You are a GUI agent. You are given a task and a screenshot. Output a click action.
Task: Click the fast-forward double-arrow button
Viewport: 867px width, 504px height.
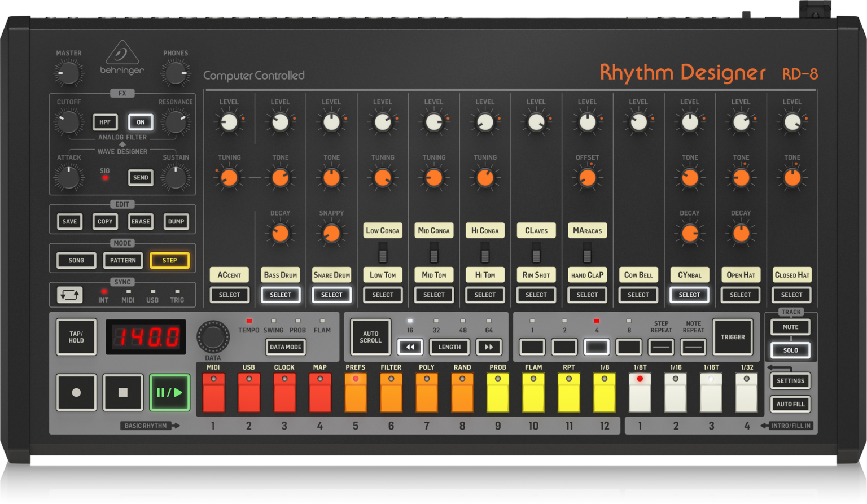click(489, 347)
